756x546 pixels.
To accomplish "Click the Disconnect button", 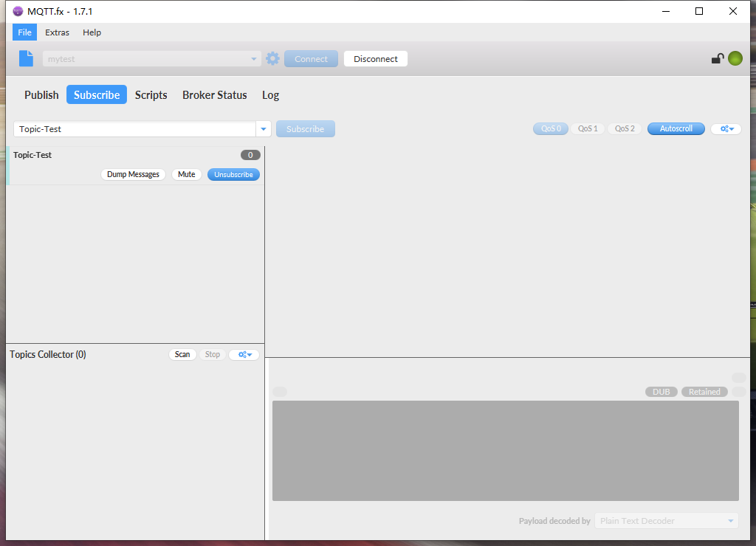I will 376,59.
